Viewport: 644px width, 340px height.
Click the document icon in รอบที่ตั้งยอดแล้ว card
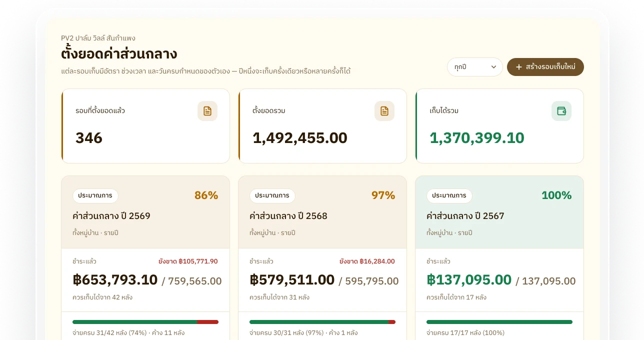click(207, 111)
